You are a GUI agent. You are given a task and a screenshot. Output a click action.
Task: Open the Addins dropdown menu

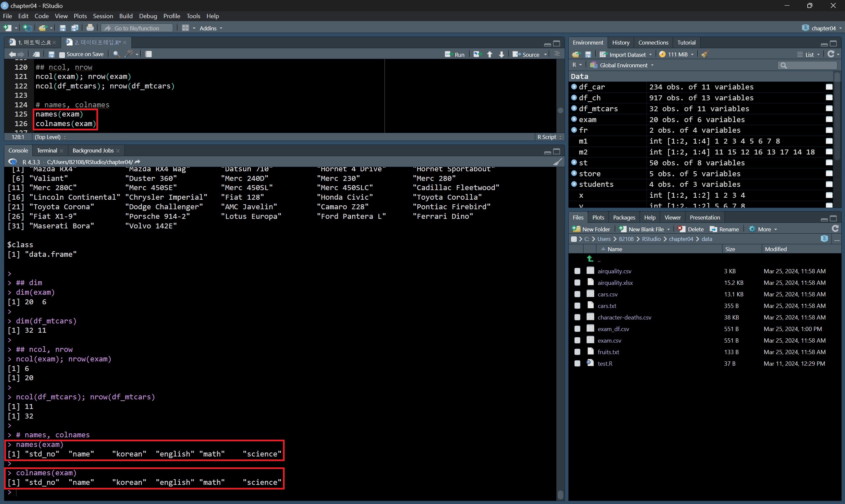[x=211, y=28]
